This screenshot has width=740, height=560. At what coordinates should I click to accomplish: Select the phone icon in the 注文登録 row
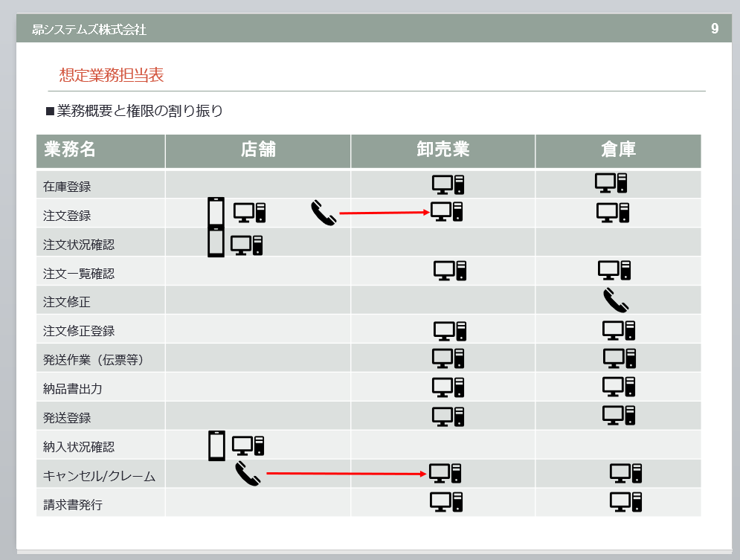point(324,214)
